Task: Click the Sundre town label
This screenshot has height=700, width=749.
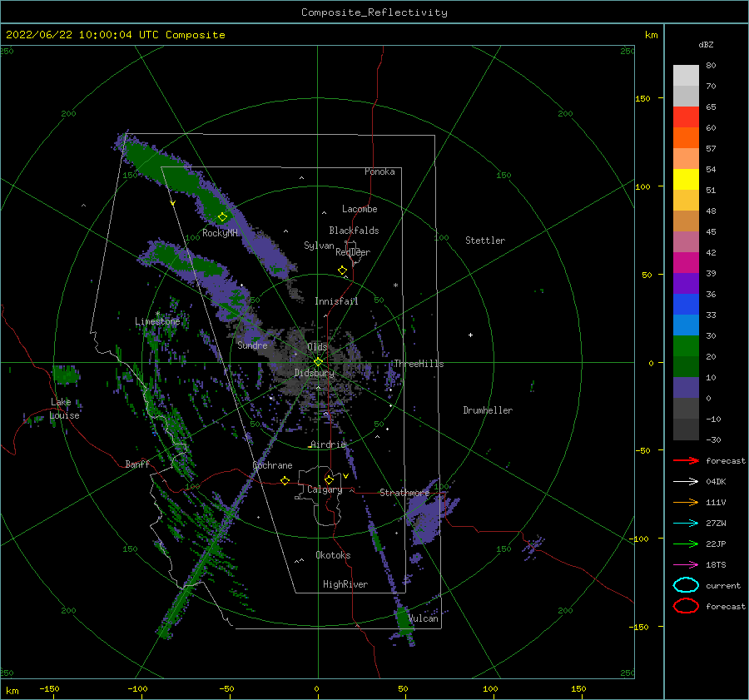Action: click(253, 345)
